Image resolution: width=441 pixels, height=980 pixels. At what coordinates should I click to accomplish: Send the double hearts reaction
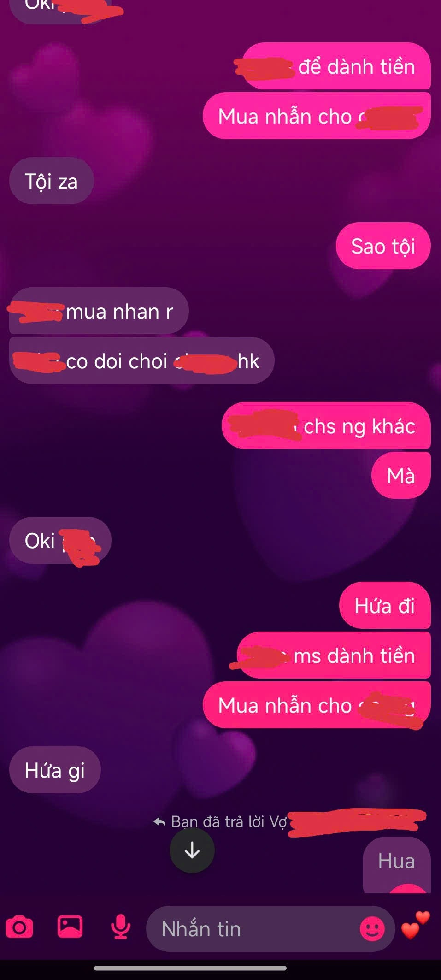coord(416,925)
